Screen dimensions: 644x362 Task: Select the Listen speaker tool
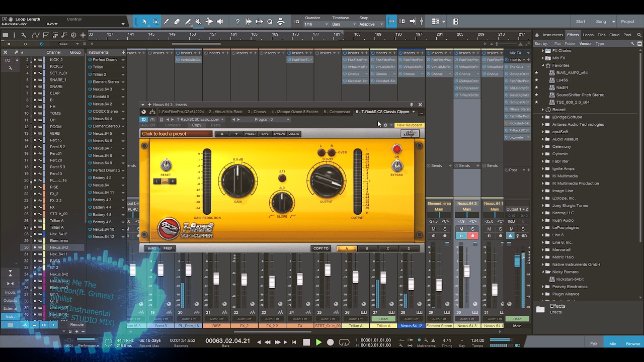(220, 22)
